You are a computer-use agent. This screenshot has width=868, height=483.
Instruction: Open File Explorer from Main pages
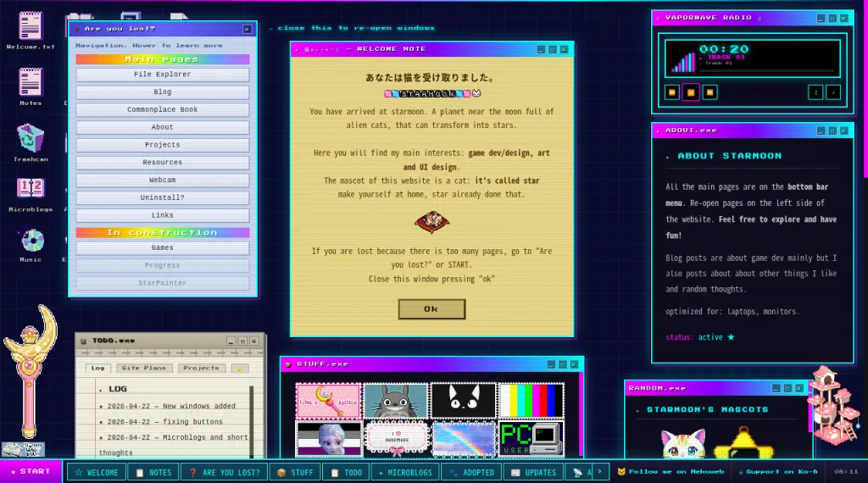tap(162, 74)
